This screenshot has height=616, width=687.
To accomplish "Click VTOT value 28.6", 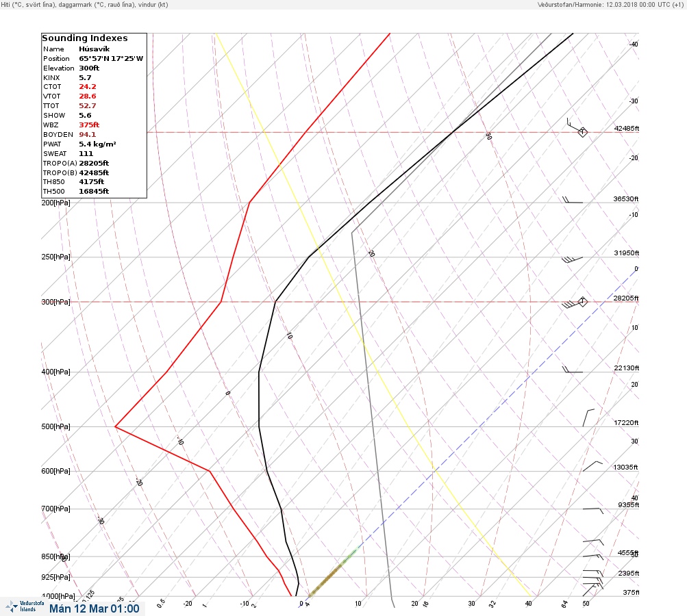I will pos(88,97).
